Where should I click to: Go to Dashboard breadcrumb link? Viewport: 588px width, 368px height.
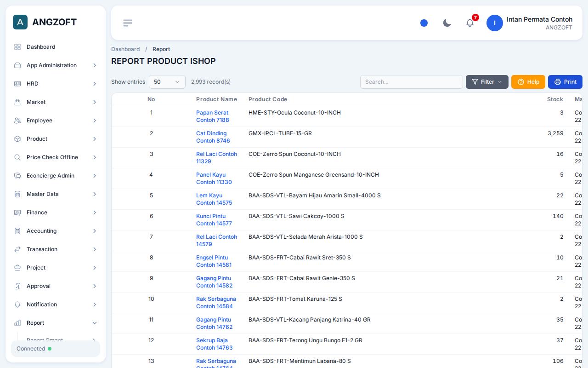tap(125, 49)
